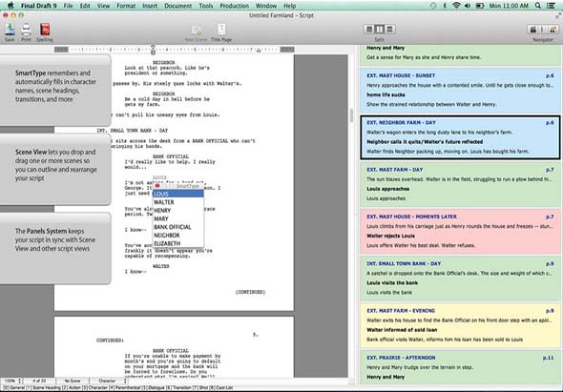Select the EXT. MAST FARM - EVENING card

[460, 325]
